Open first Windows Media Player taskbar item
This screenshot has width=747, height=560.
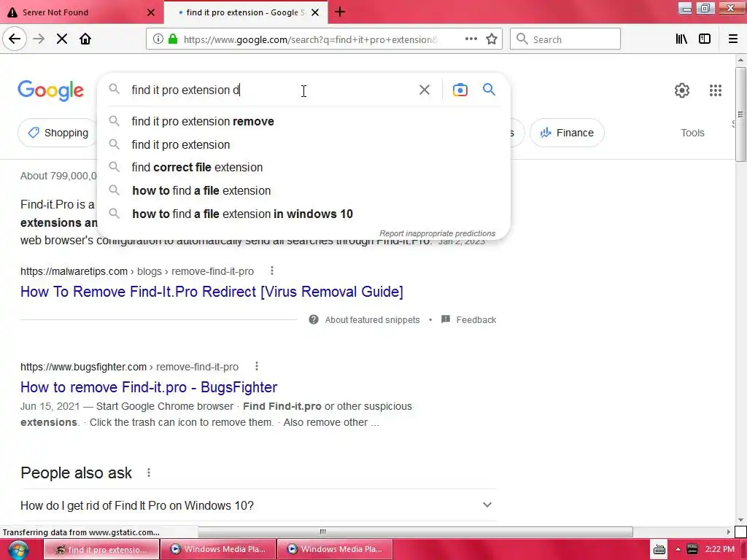[218, 550]
